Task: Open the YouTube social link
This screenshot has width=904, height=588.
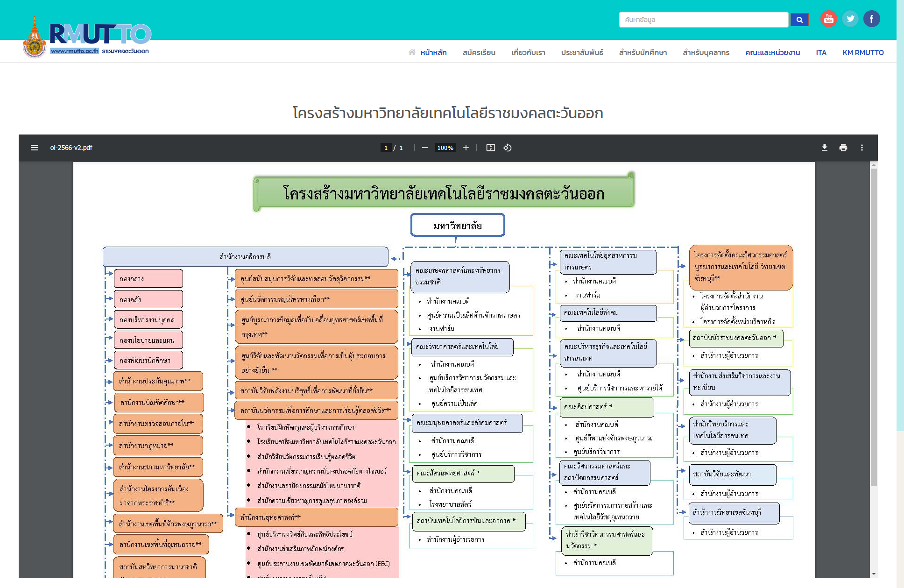Action: [x=829, y=19]
